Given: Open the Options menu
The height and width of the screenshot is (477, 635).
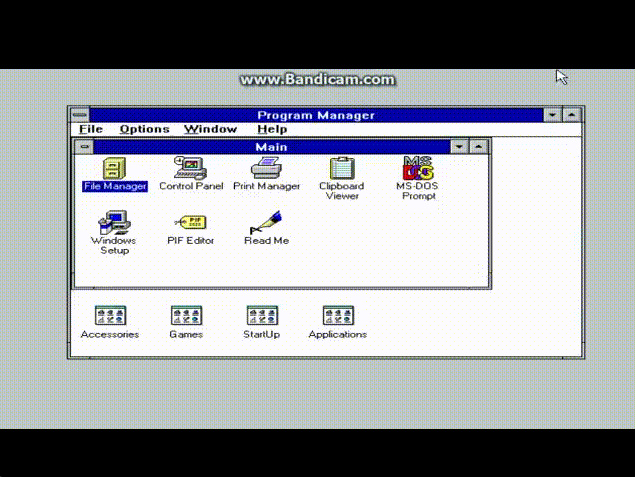Looking at the screenshot, I should click(145, 129).
